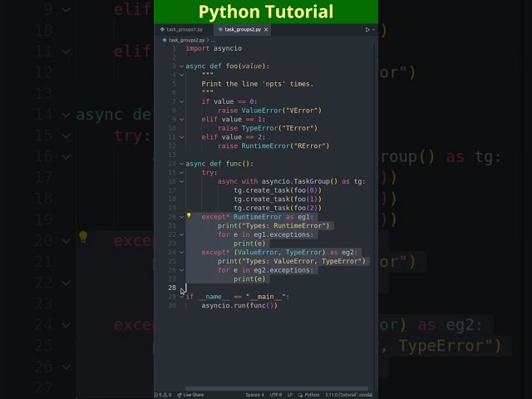Click the lightbulb code action icon on line 20
This screenshot has width=532, height=399.
[x=189, y=215]
